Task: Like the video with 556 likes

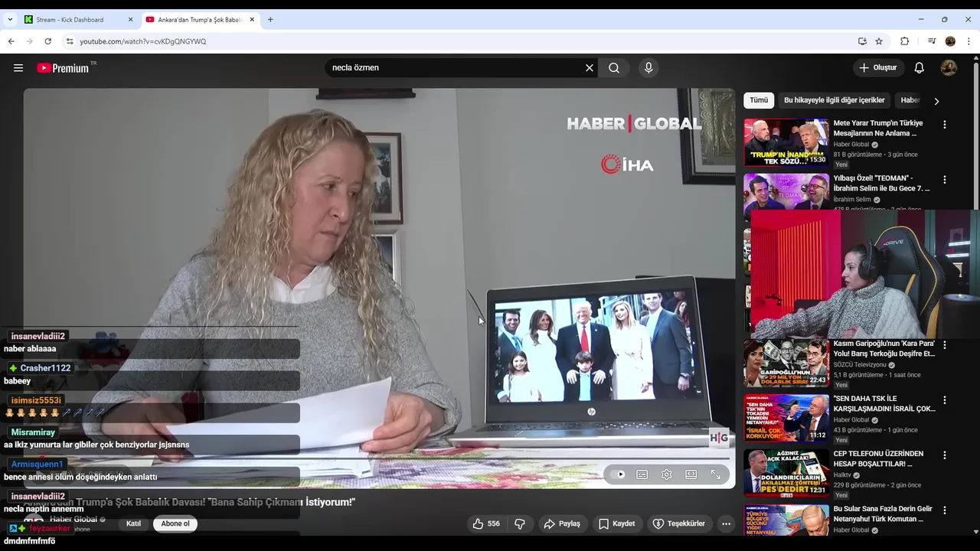Action: 486,523
